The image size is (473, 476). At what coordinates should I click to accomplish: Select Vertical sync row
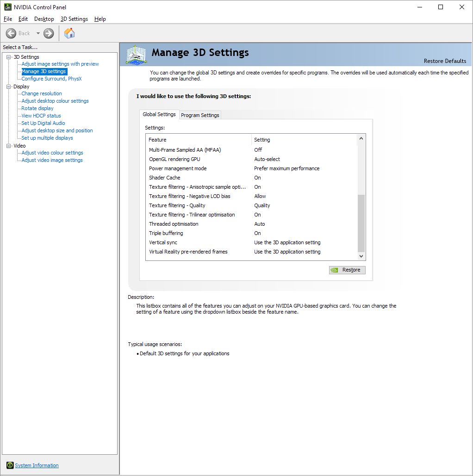pos(251,242)
